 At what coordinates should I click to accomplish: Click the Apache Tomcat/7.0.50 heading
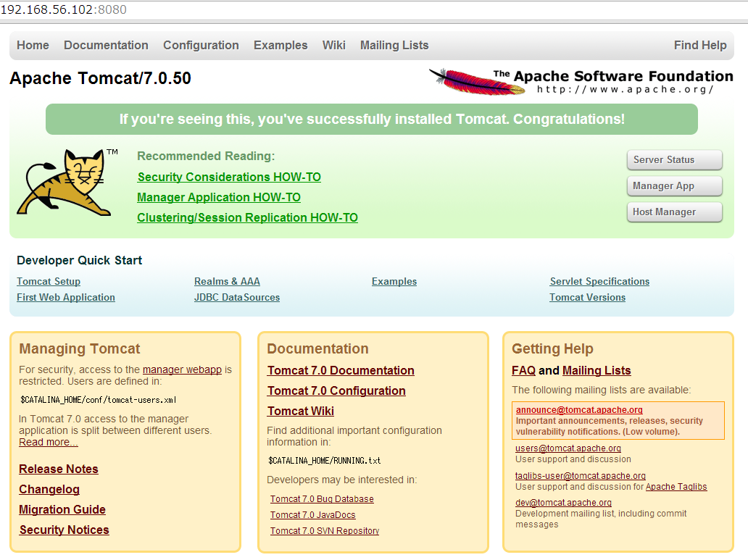(x=100, y=78)
